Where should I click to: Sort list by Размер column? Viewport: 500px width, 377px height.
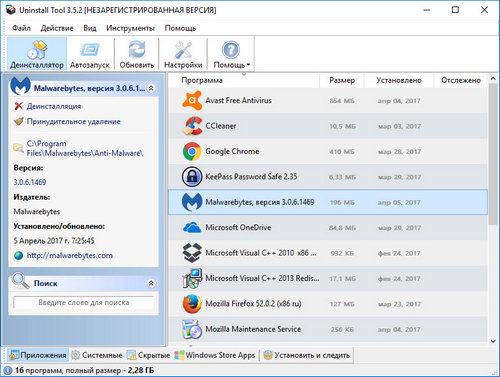tap(342, 80)
